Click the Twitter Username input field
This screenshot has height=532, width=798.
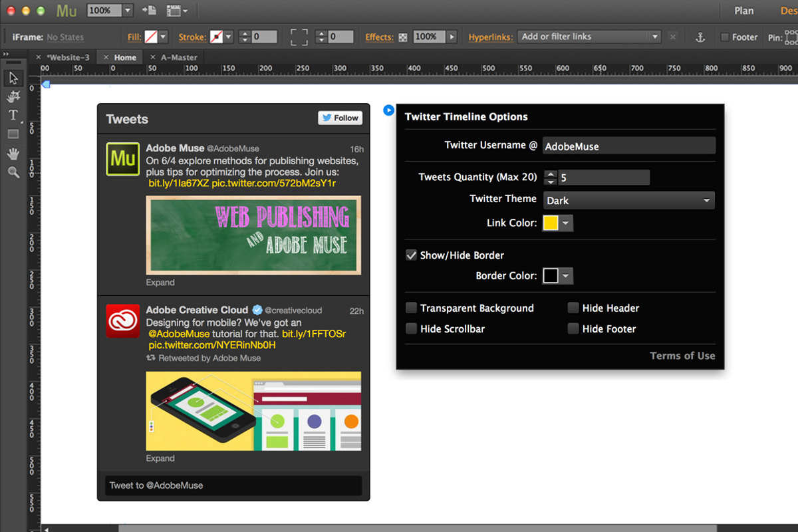pyautogui.click(x=629, y=146)
